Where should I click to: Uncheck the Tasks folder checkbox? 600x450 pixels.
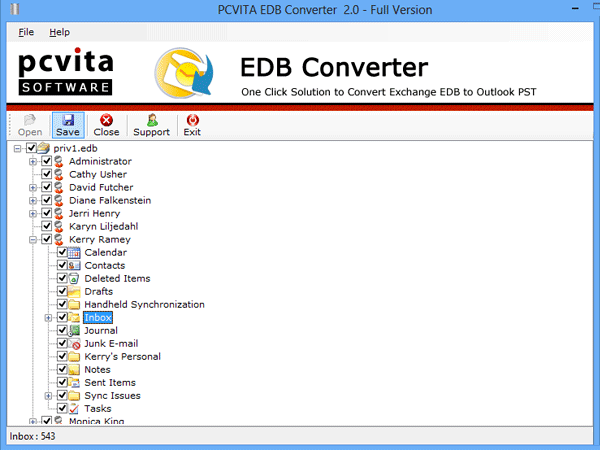tap(62, 408)
